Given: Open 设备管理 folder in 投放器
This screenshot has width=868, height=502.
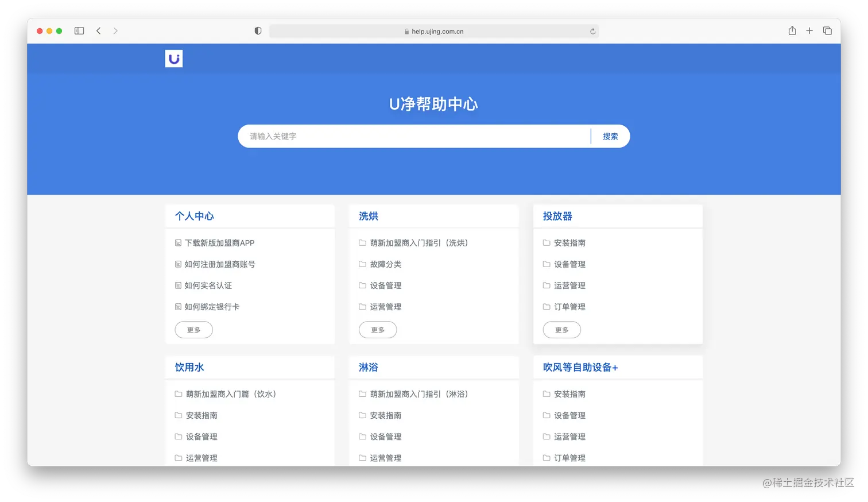Looking at the screenshot, I should 570,264.
